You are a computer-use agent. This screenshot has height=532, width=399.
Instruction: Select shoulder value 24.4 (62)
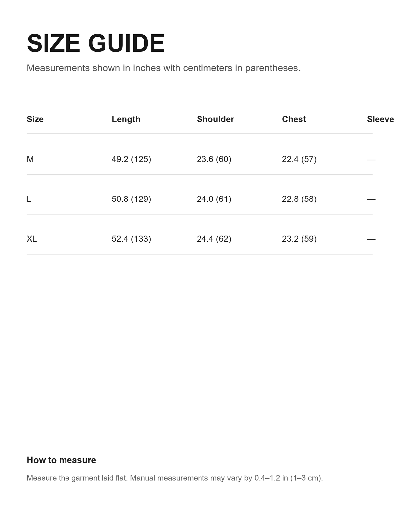pos(214,239)
